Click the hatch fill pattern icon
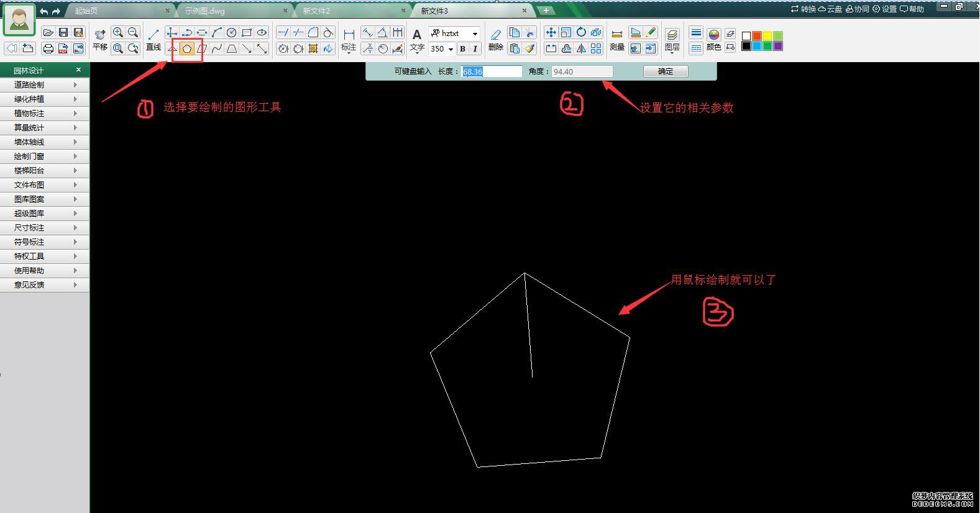980x513 pixels. 313,48
